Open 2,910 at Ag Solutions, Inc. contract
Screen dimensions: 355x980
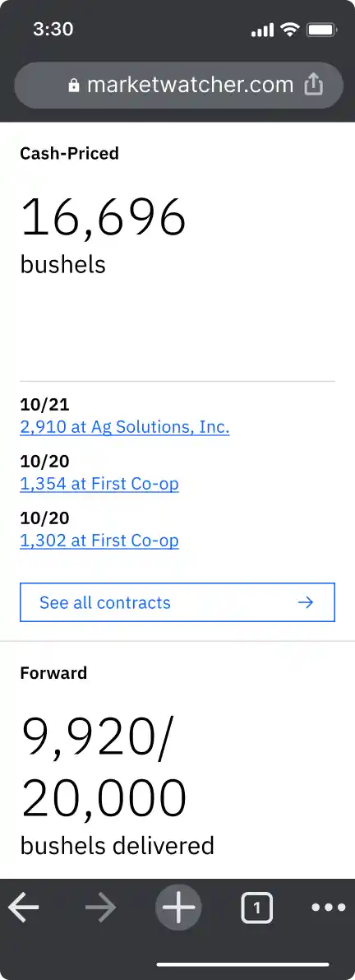(x=125, y=428)
